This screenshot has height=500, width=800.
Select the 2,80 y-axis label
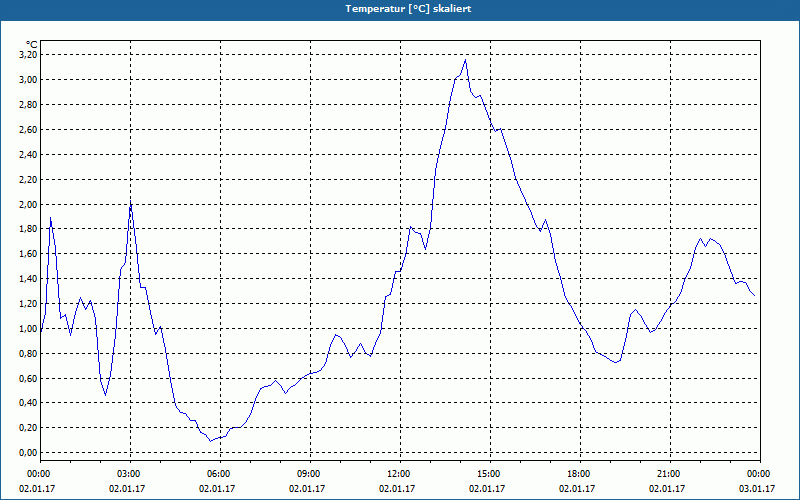click(x=28, y=105)
